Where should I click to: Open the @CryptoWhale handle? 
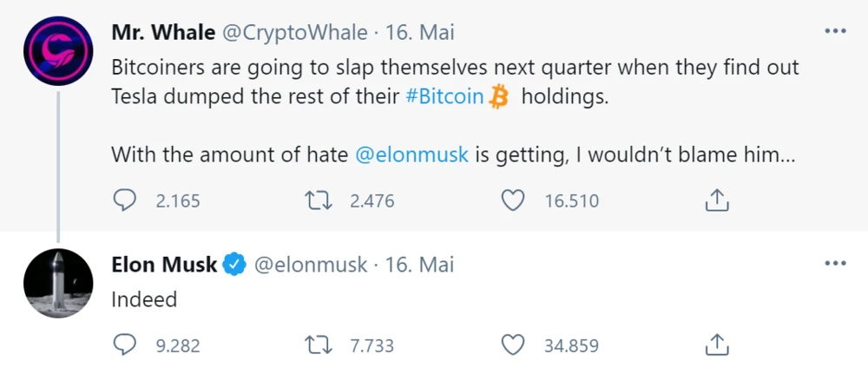(294, 33)
